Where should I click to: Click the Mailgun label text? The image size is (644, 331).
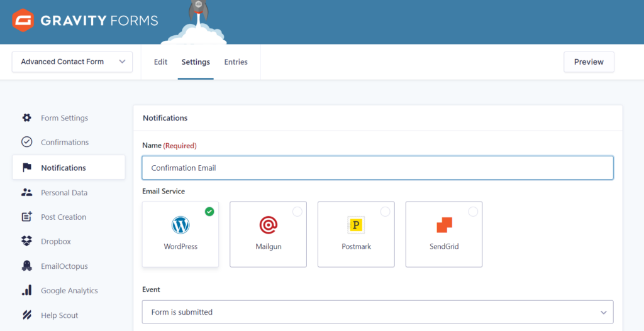[268, 246]
